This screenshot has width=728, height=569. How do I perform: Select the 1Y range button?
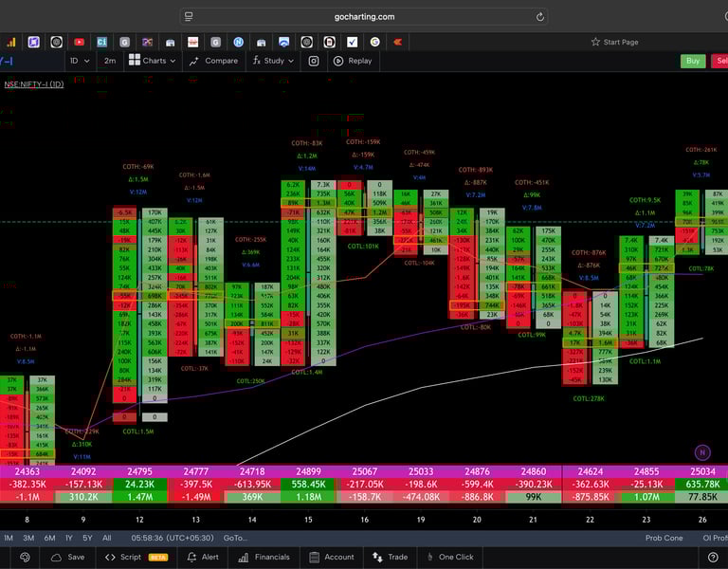pos(69,538)
